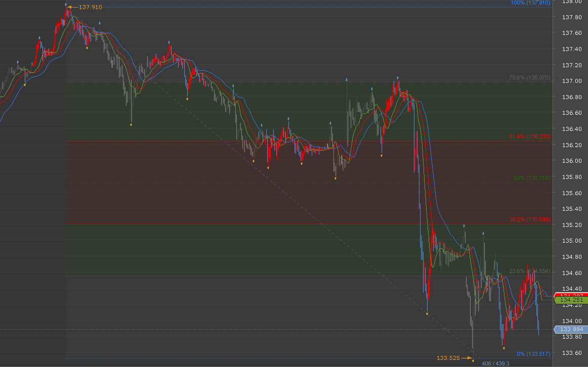The height and width of the screenshot is (367, 588).
Task: Click the 406 / 439.3 range label
Action: point(495,363)
